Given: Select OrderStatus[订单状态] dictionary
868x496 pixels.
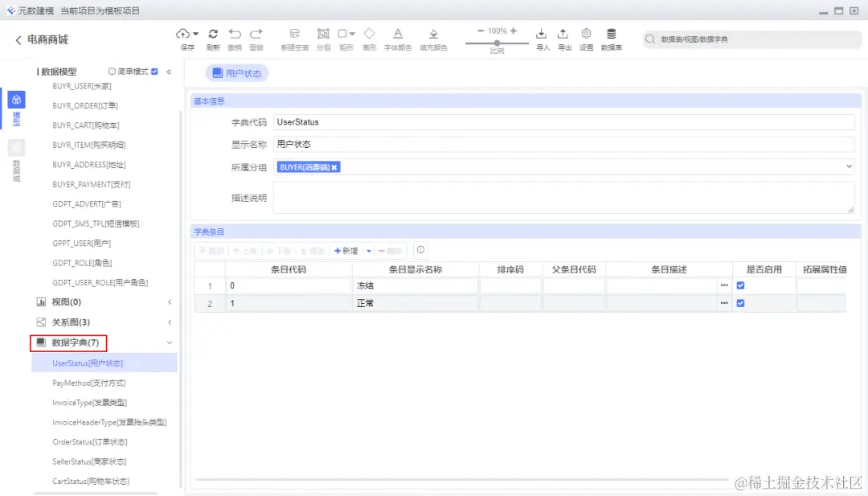Looking at the screenshot, I should coord(90,442).
